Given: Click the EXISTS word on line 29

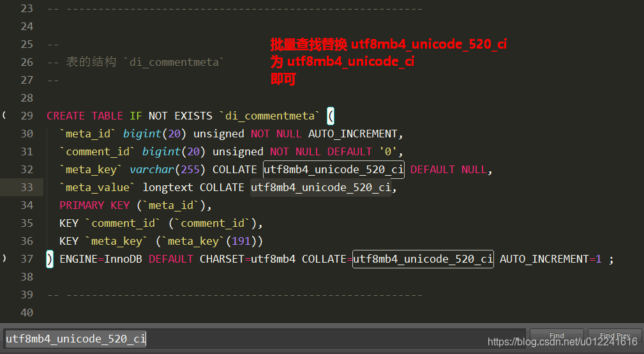Looking at the screenshot, I should click(x=193, y=116).
